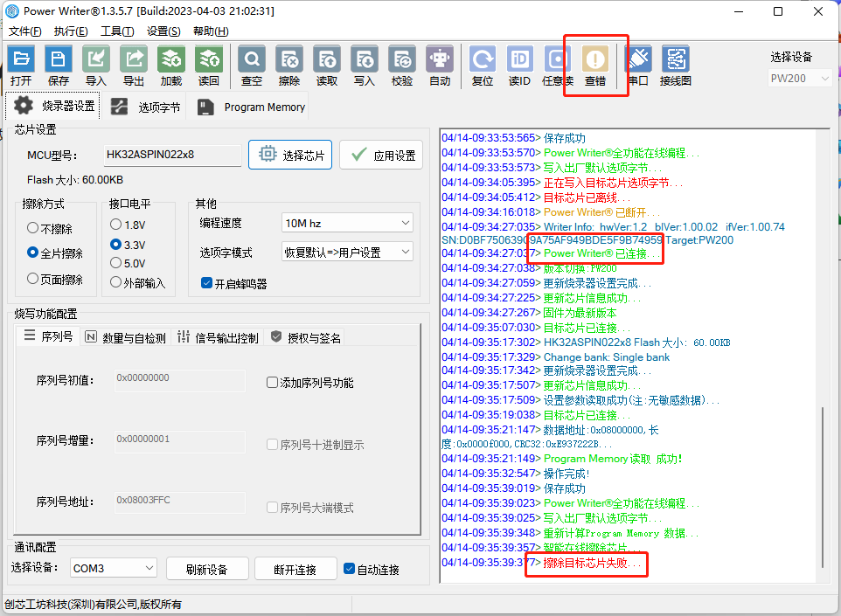Viewport: 841px width, 616px height.
Task: Open the 文件(F) menu
Action: (x=24, y=31)
